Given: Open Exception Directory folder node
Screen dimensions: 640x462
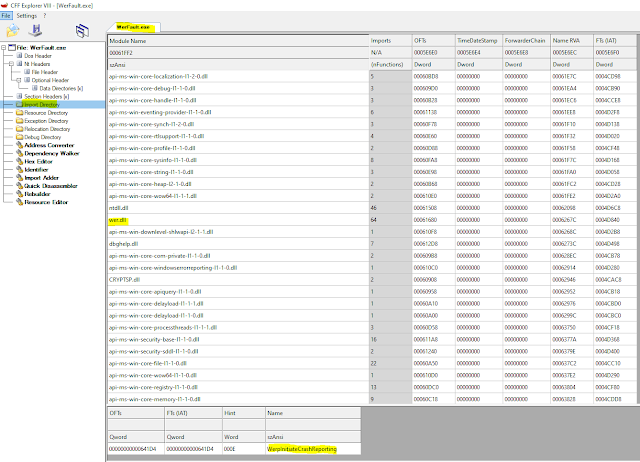Looking at the screenshot, I should tap(46, 121).
